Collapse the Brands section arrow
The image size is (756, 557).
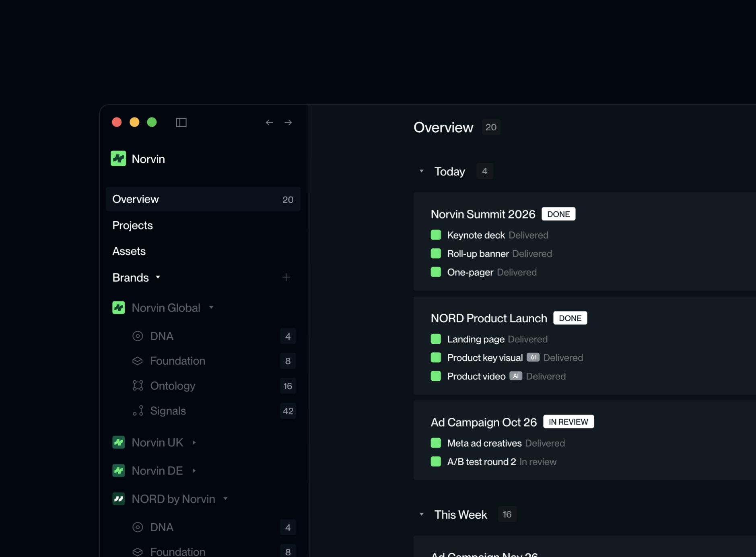(x=158, y=277)
